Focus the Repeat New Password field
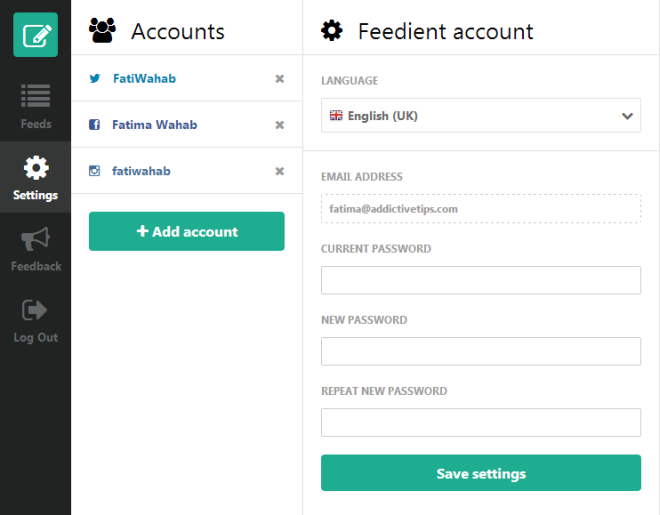660x515 pixels. 481,422
